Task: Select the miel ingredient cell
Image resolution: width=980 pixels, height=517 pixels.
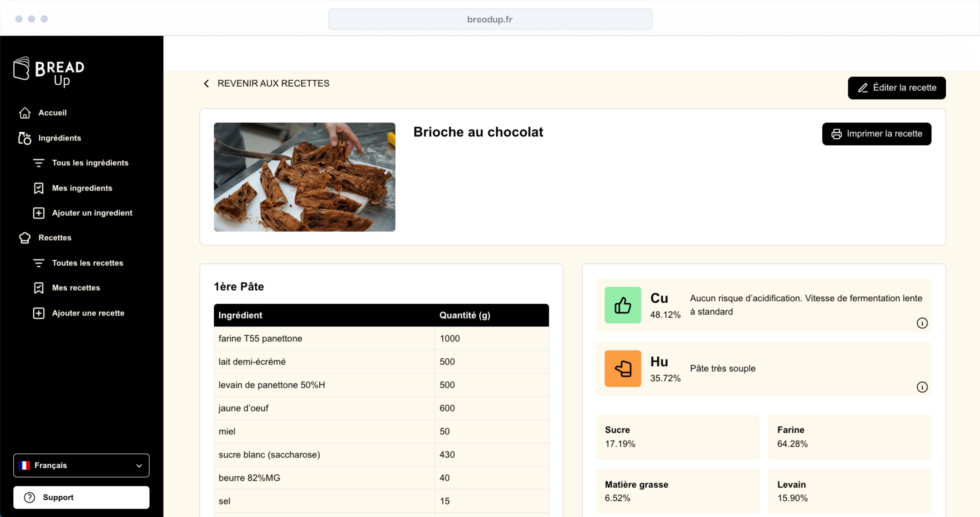Action: click(x=324, y=431)
